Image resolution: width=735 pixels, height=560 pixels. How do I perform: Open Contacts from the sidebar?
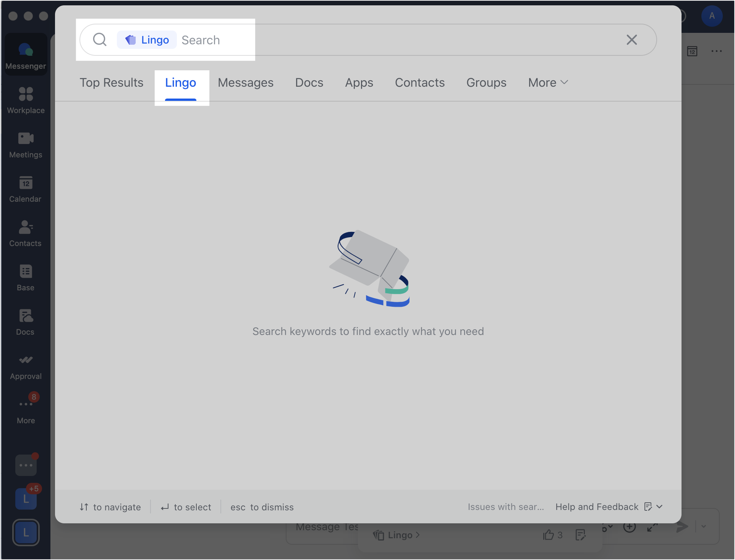click(x=25, y=233)
